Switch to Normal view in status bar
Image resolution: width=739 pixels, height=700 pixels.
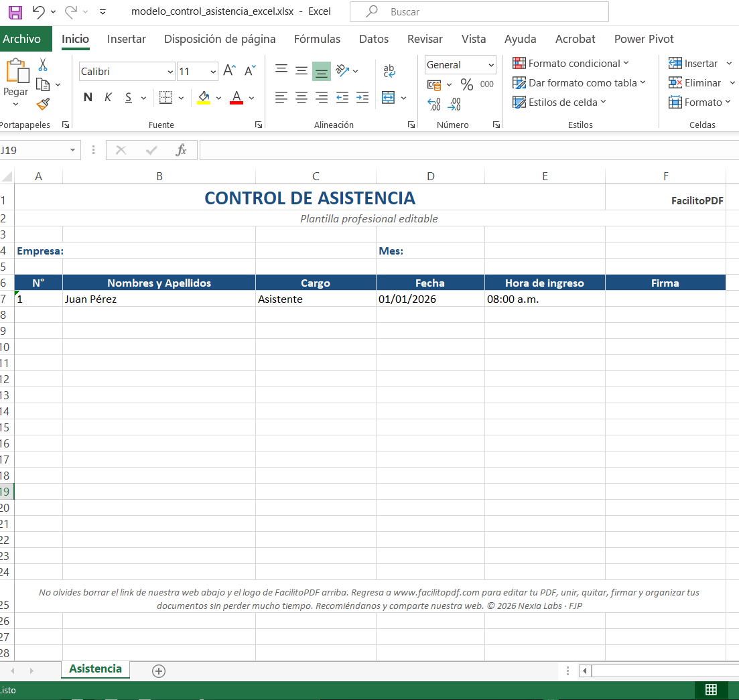pos(711,690)
